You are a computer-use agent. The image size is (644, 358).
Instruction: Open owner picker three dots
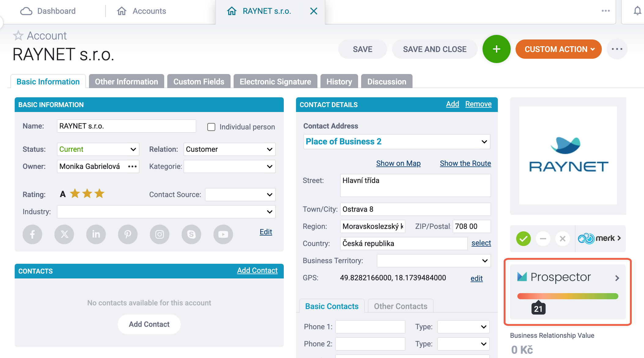[132, 166]
